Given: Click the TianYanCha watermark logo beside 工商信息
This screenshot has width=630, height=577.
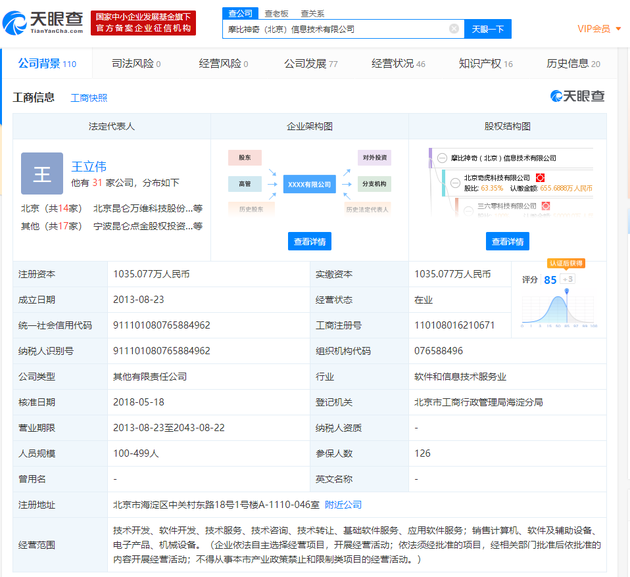Looking at the screenshot, I should coord(576,97).
